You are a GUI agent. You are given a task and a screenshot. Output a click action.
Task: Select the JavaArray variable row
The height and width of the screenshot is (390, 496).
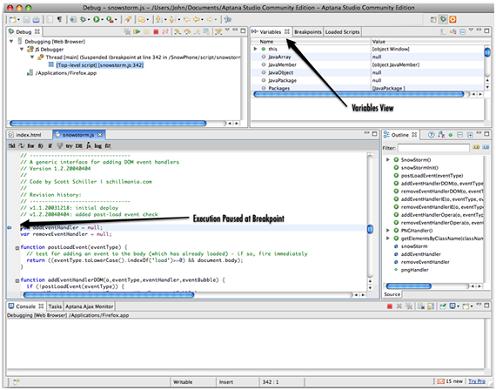coord(368,57)
